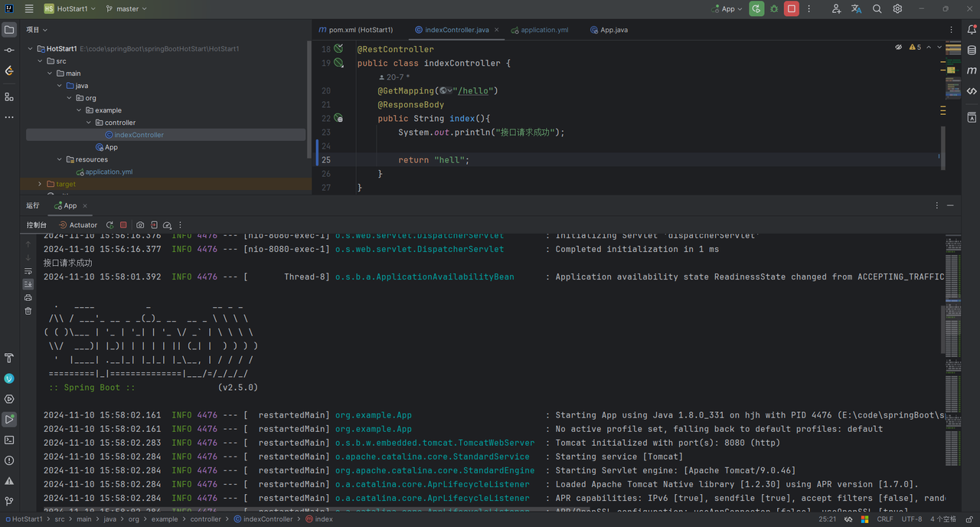
Task: Toggle scroll to end in console
Action: [28, 284]
